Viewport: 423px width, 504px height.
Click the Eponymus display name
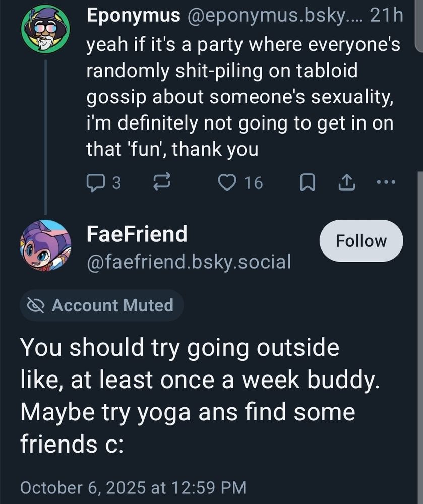tap(133, 16)
